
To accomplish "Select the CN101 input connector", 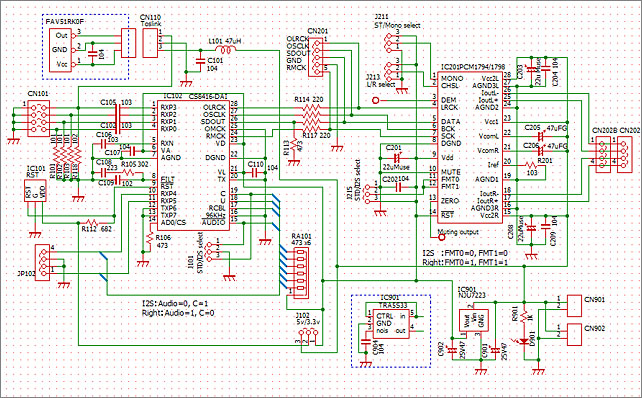I will coord(38,119).
